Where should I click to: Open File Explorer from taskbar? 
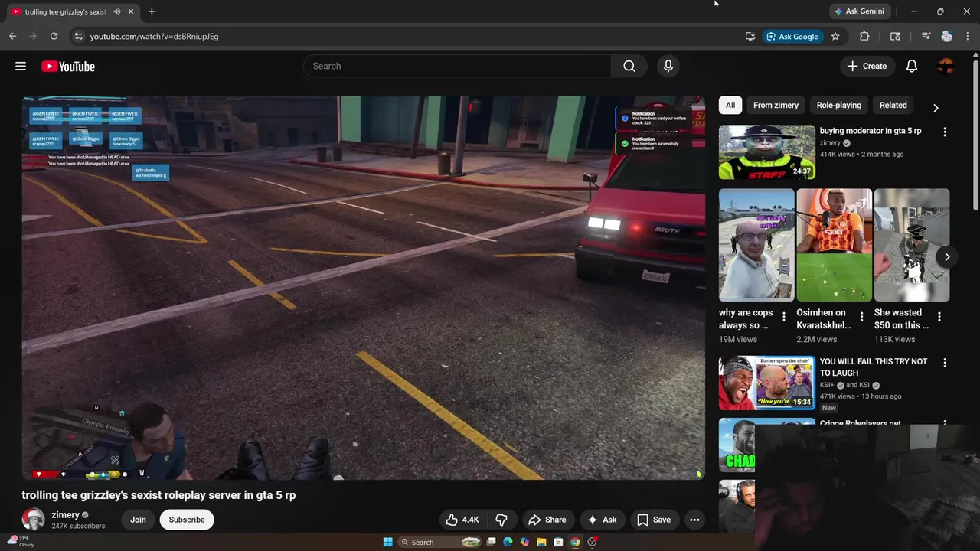[x=541, y=542]
